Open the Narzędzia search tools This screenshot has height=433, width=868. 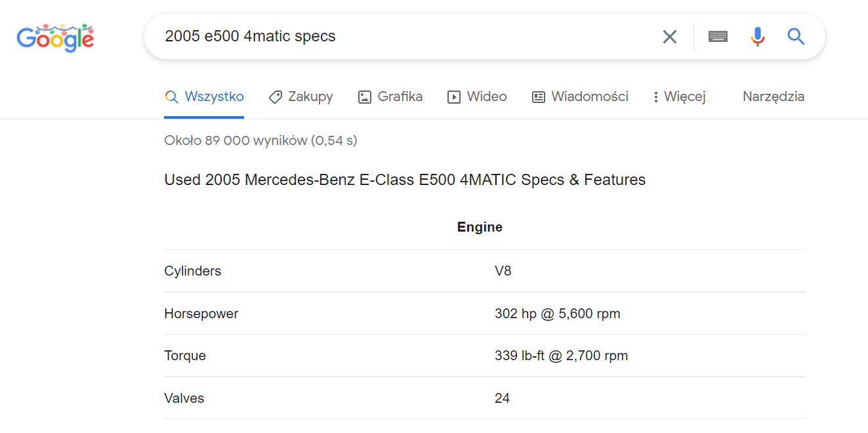tap(773, 97)
